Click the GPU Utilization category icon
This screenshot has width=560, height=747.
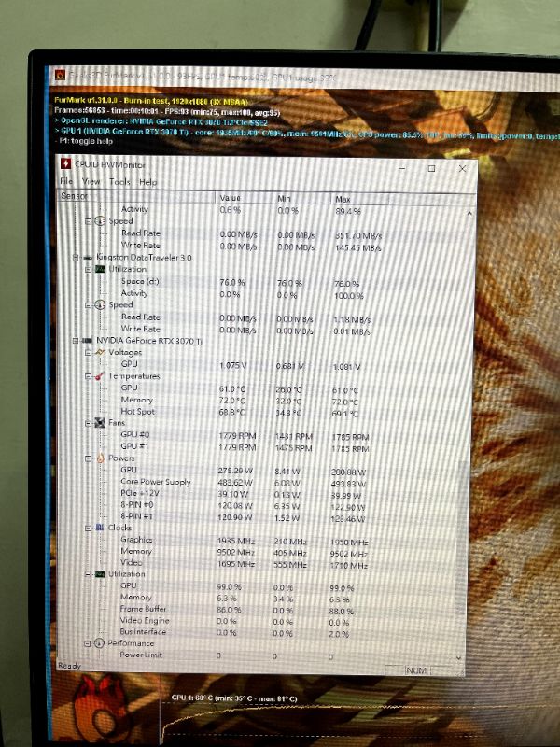pos(100,574)
